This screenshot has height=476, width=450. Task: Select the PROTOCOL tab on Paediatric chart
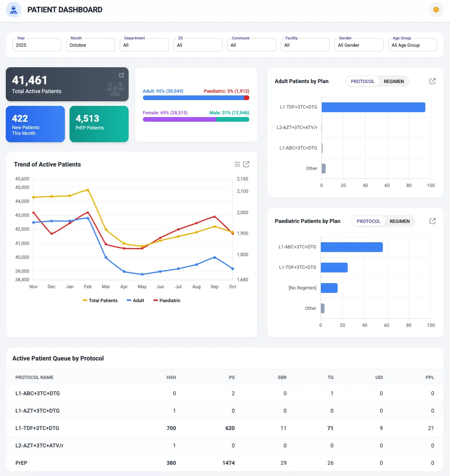(368, 221)
